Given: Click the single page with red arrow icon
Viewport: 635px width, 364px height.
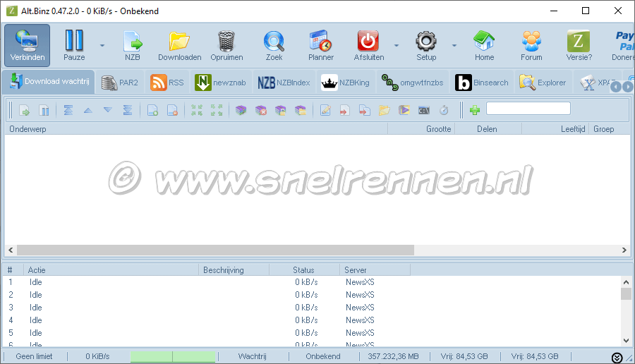Looking at the screenshot, I should [x=344, y=110].
